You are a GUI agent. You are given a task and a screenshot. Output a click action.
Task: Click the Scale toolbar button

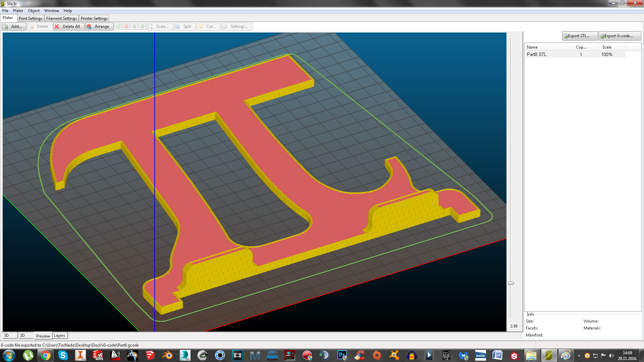[160, 26]
